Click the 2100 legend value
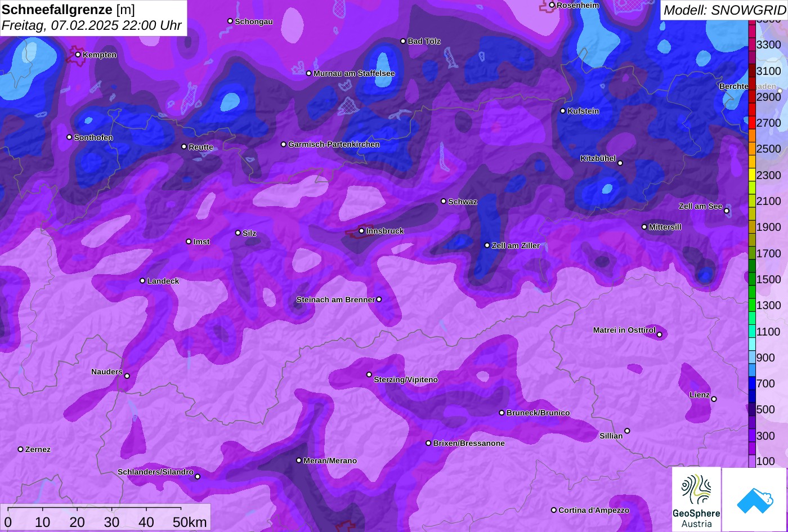This screenshot has width=788, height=532. [x=769, y=202]
